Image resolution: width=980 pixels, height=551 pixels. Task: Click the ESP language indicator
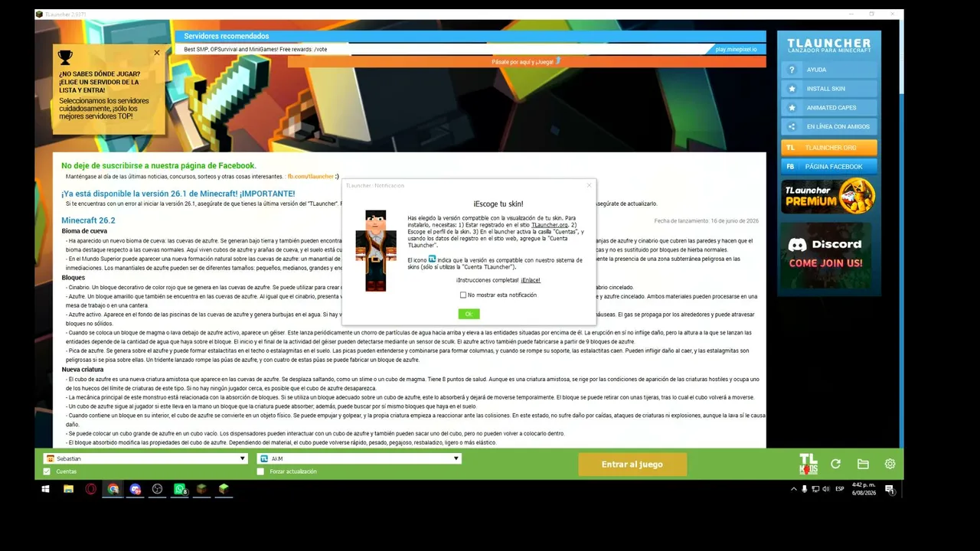click(x=840, y=489)
